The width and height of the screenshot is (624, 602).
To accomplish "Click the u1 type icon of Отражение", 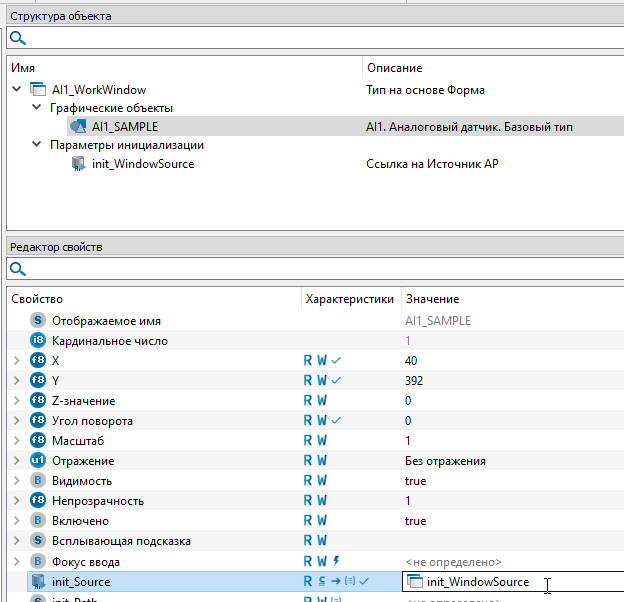I will (x=38, y=461).
